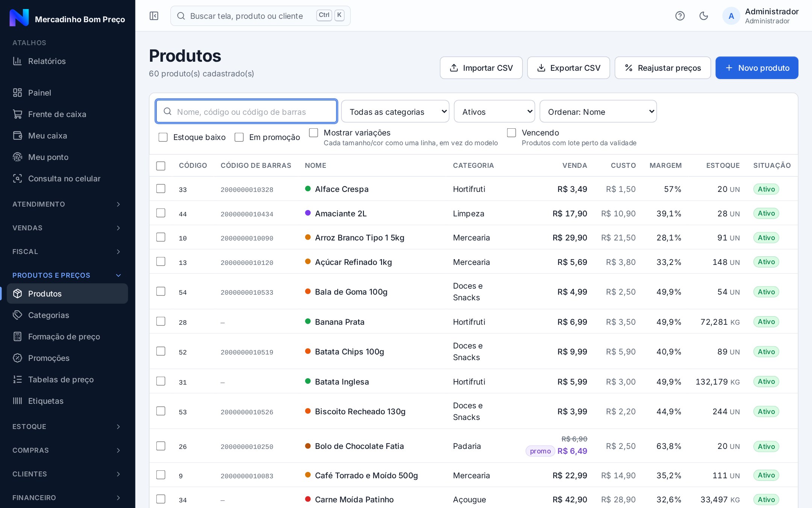The image size is (812, 508).
Task: Check the Mostrar variações option
Action: coord(314,132)
